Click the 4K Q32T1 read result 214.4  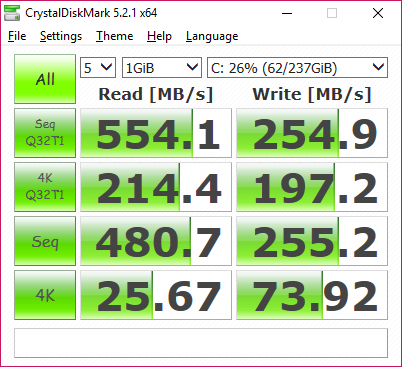point(156,187)
